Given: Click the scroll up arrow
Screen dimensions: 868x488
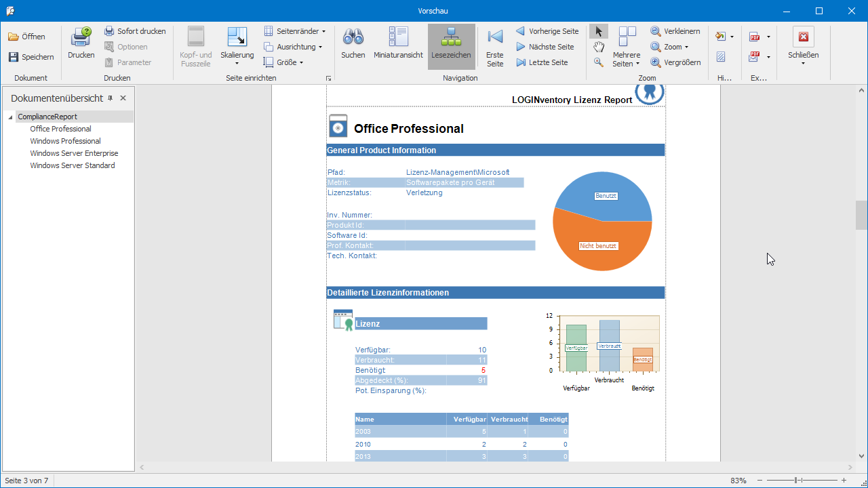Looking at the screenshot, I should (862, 90).
